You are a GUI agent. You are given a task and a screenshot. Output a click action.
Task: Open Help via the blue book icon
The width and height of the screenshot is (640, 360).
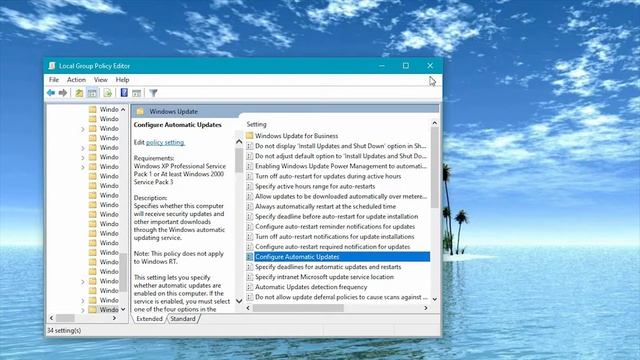(x=124, y=93)
